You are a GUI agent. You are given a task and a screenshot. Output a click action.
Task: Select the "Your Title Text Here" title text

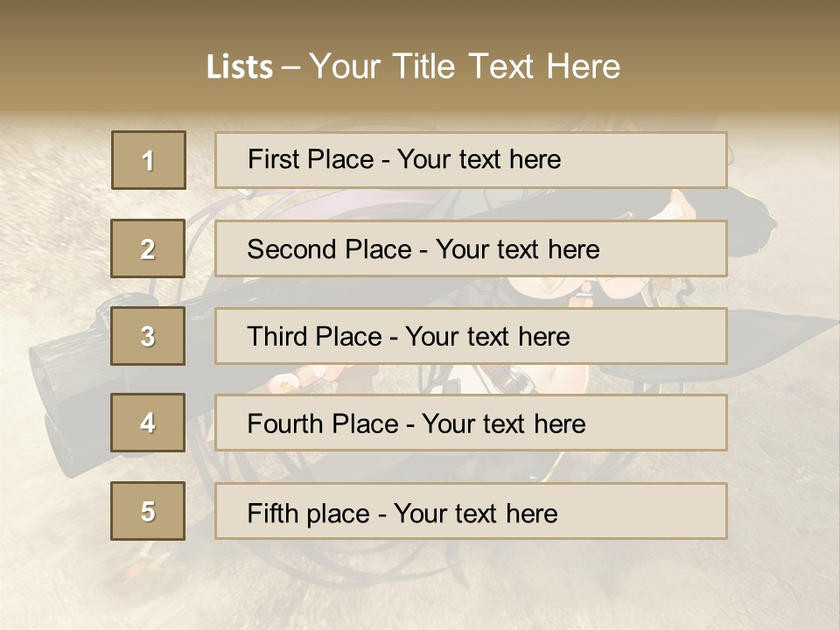465,66
